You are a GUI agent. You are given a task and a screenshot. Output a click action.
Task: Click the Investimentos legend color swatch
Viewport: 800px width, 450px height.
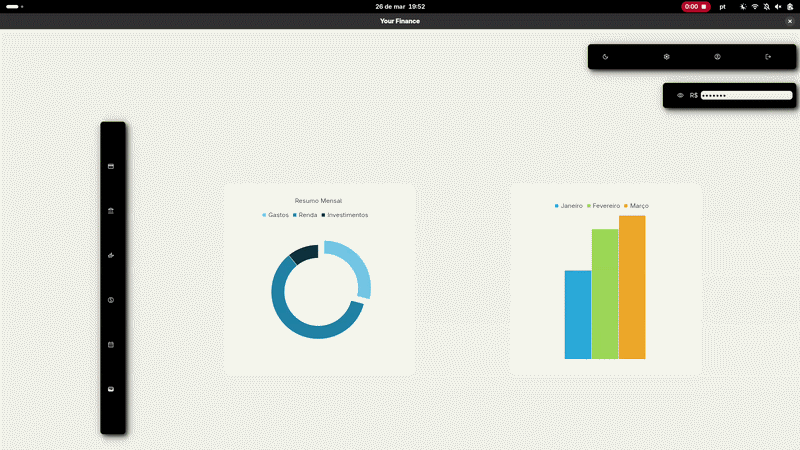click(324, 215)
